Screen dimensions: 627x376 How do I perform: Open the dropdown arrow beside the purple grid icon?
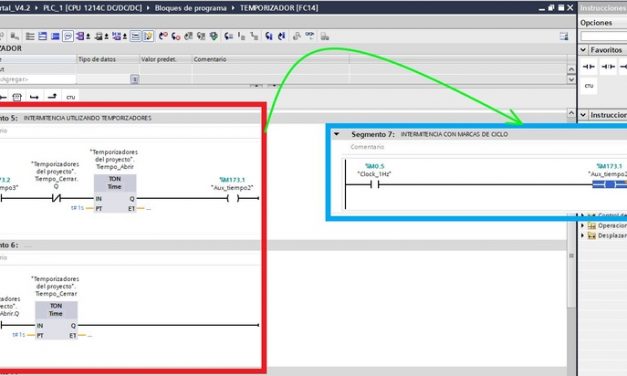click(x=125, y=36)
